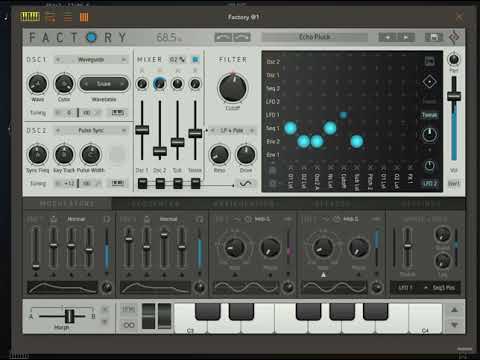480x360 pixels.
Task: Toggle the Noise filter routing switch under mixer
Action: 195,183
